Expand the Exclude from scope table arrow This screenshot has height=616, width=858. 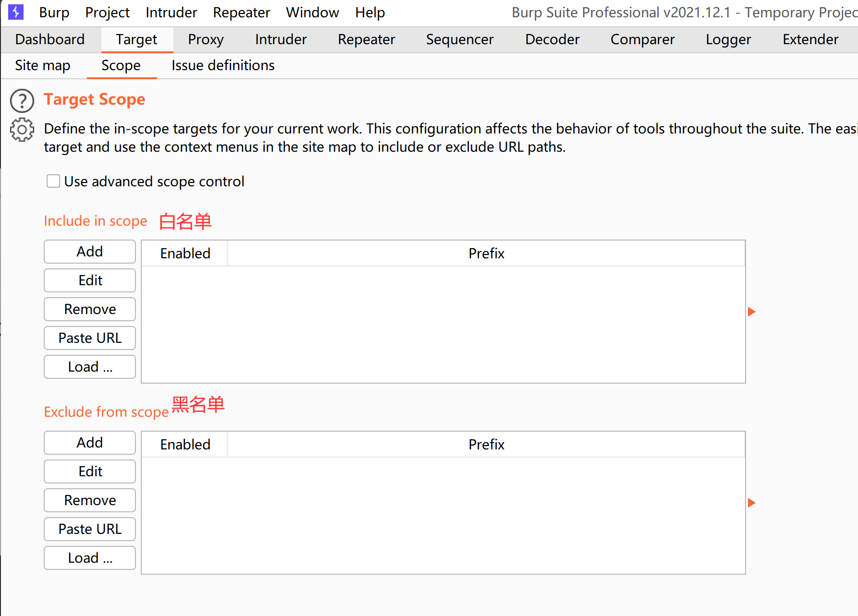click(752, 503)
